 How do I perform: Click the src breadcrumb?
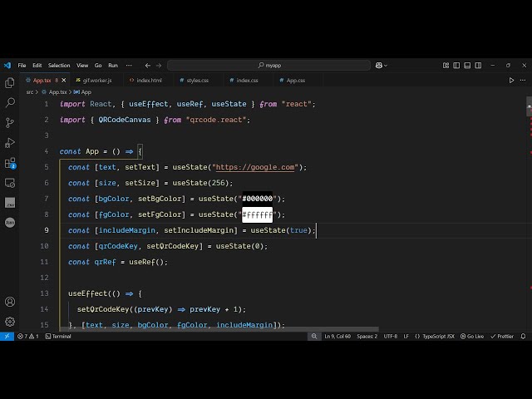point(30,92)
